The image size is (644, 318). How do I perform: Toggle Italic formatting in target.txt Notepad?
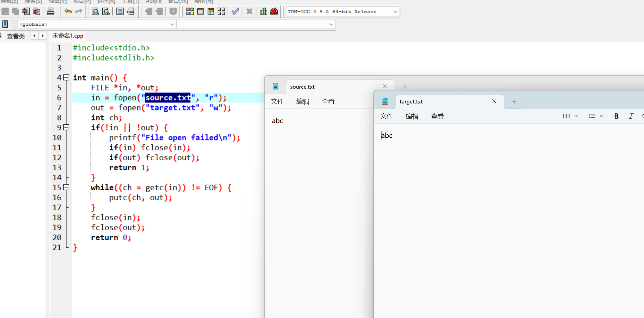tap(631, 116)
